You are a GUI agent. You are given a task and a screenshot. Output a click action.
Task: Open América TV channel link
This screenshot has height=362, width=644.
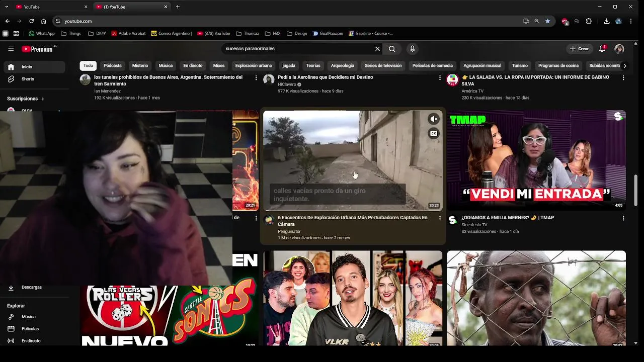[x=472, y=91]
